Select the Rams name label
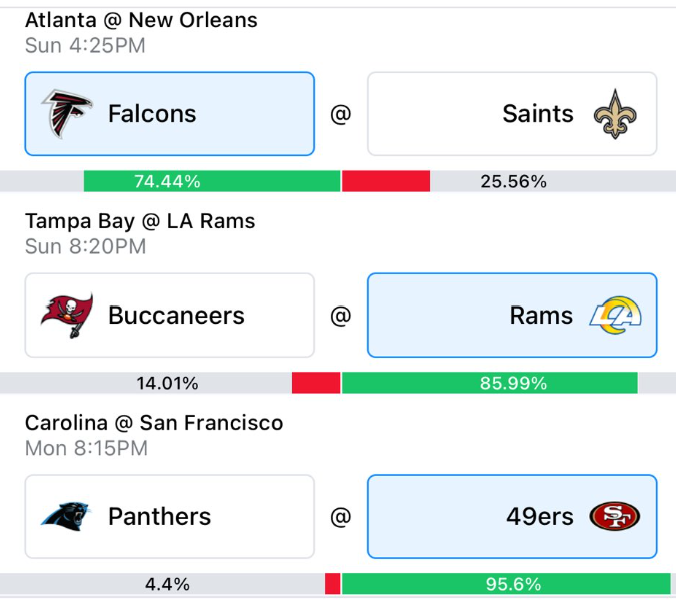The image size is (676, 610). tap(541, 316)
